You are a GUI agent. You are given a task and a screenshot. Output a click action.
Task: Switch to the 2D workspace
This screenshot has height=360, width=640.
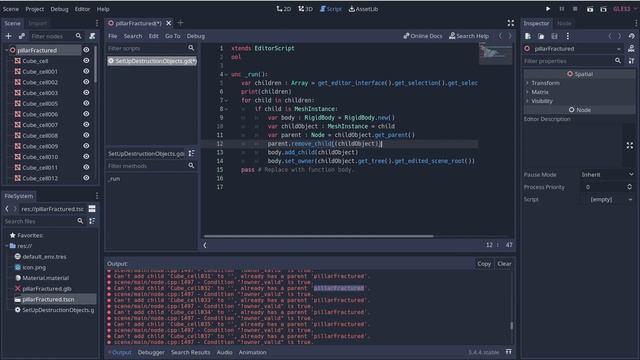(x=284, y=9)
